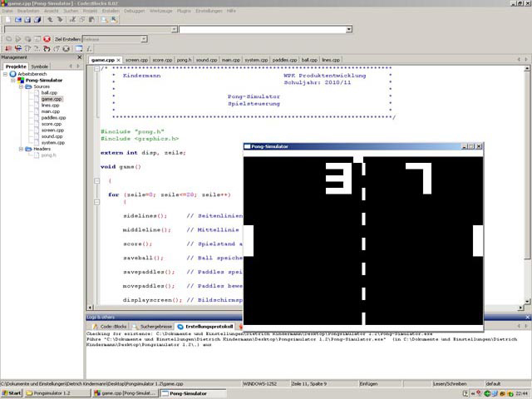Close the Management panel
Image resolution: width=532 pixels, height=399 pixels.
tap(80, 57)
